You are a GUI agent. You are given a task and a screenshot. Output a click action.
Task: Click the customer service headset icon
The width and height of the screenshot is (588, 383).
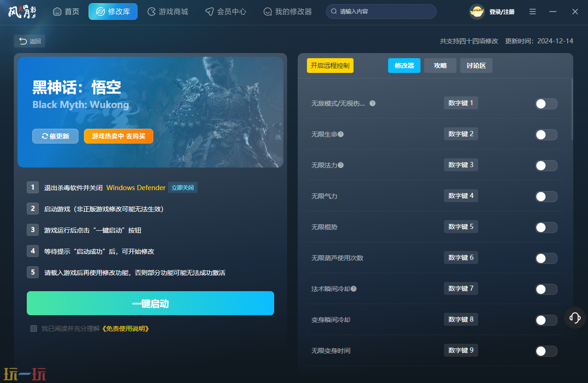click(575, 317)
